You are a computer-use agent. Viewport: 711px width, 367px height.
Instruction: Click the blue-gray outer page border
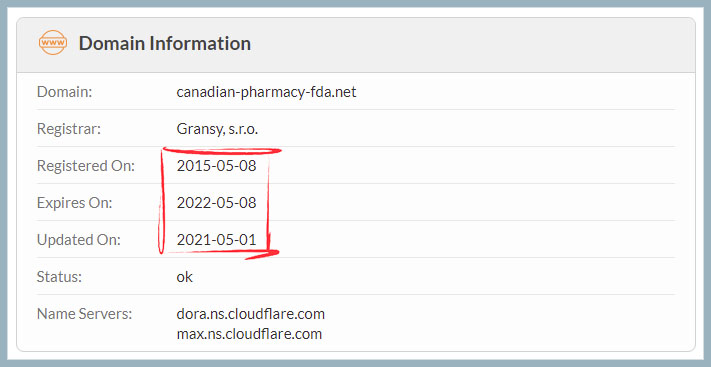356,3
